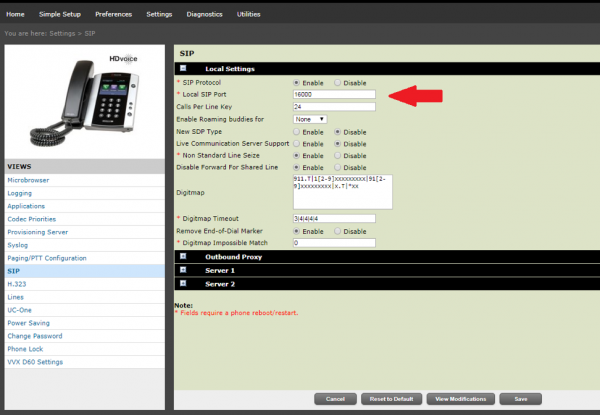Expand the Server 2 section

coord(183,283)
